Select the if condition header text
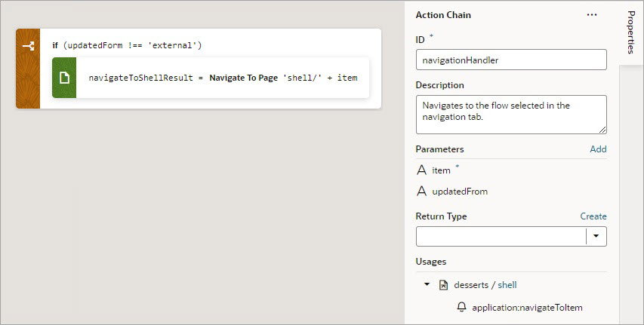The height and width of the screenshot is (325, 644). click(x=127, y=46)
